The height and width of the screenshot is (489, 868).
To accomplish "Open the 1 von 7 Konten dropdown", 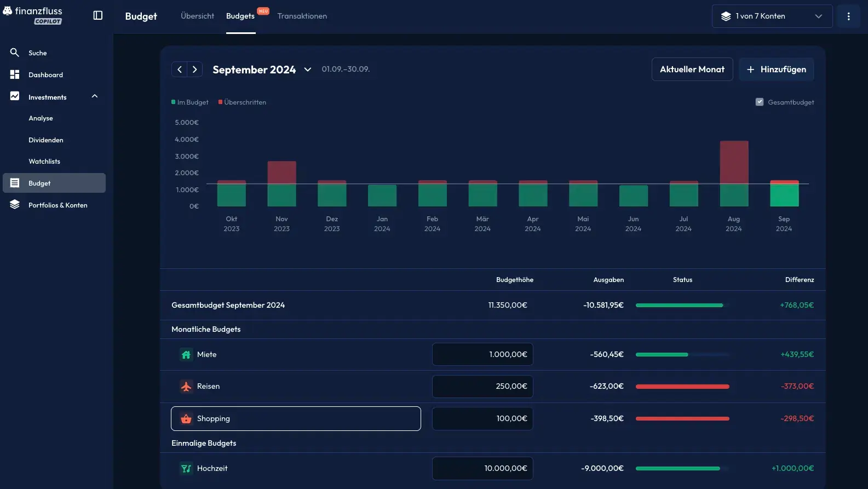I will (772, 16).
